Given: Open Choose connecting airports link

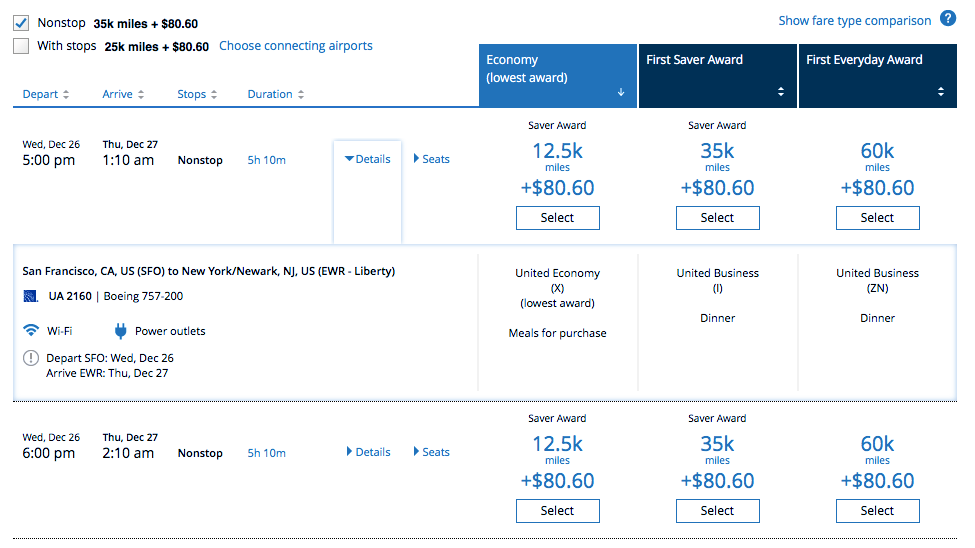Looking at the screenshot, I should click(295, 46).
